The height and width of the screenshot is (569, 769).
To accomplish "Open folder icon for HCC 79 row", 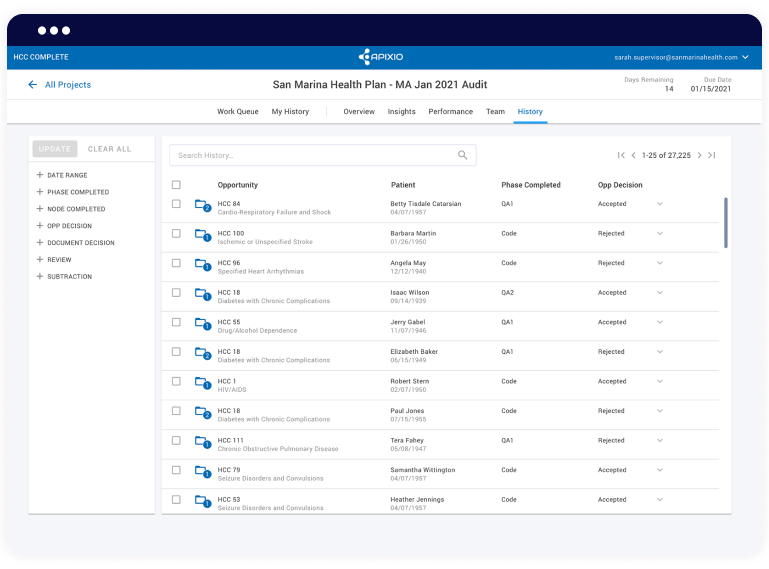I will pos(203,471).
